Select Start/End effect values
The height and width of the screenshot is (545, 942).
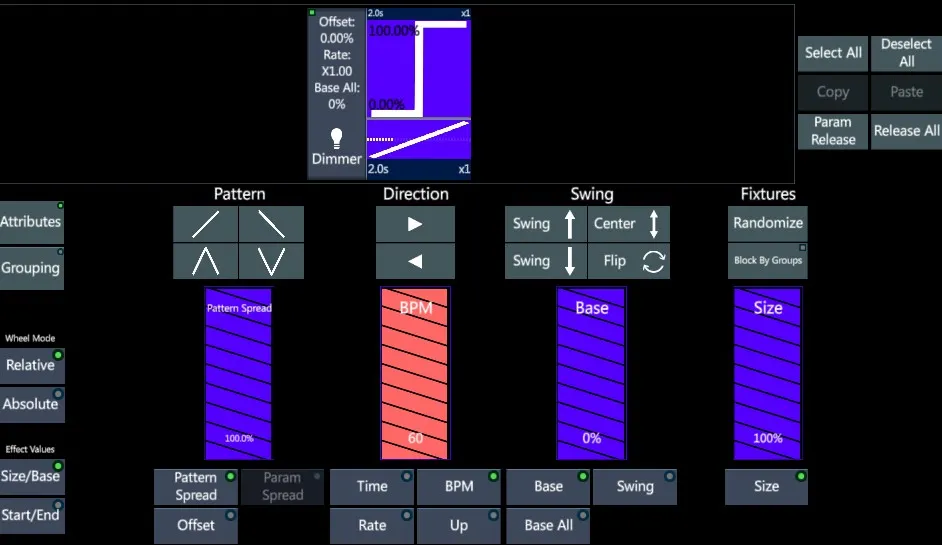31,516
